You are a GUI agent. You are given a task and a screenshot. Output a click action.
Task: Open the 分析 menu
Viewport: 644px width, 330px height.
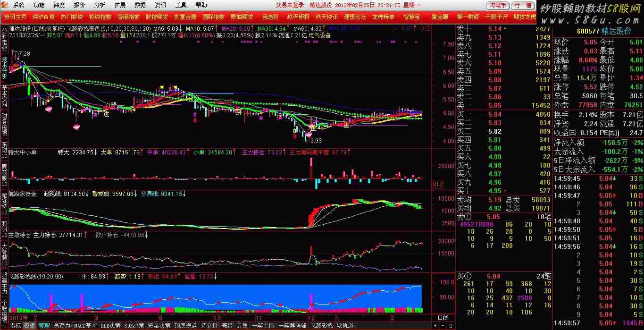100,5
